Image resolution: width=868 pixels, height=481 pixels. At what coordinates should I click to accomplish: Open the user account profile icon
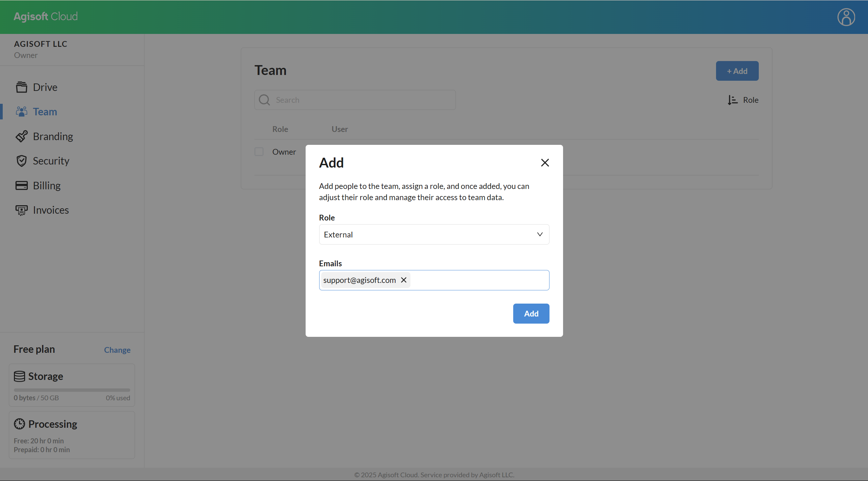point(846,17)
